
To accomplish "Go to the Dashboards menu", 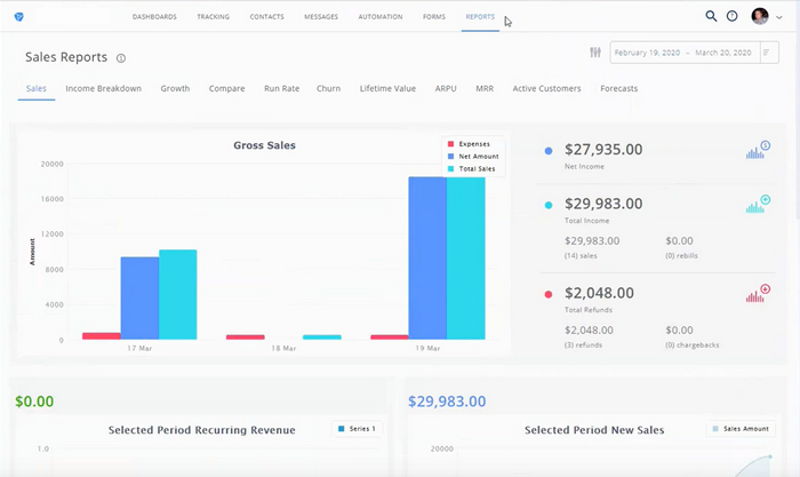I will (155, 17).
